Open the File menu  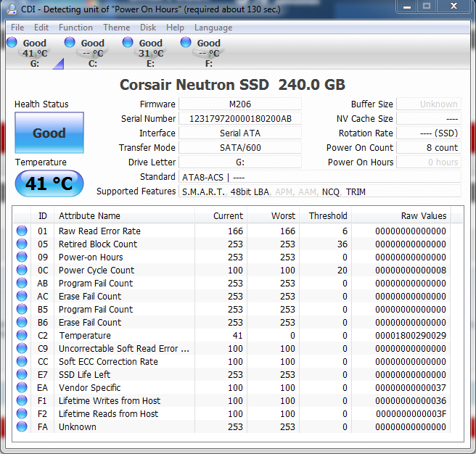17,28
